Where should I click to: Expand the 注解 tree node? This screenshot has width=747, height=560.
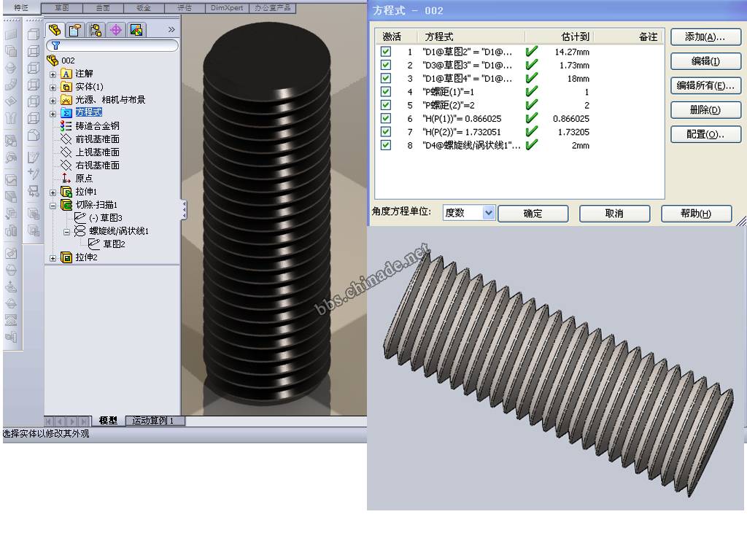point(53,74)
